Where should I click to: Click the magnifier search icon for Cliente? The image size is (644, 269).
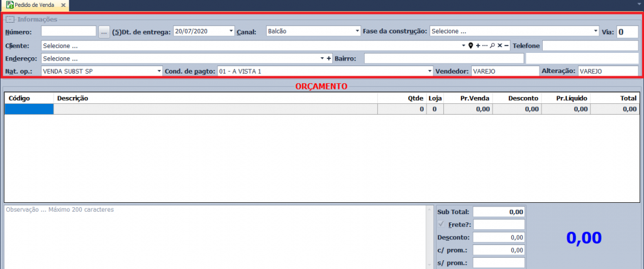tap(492, 46)
